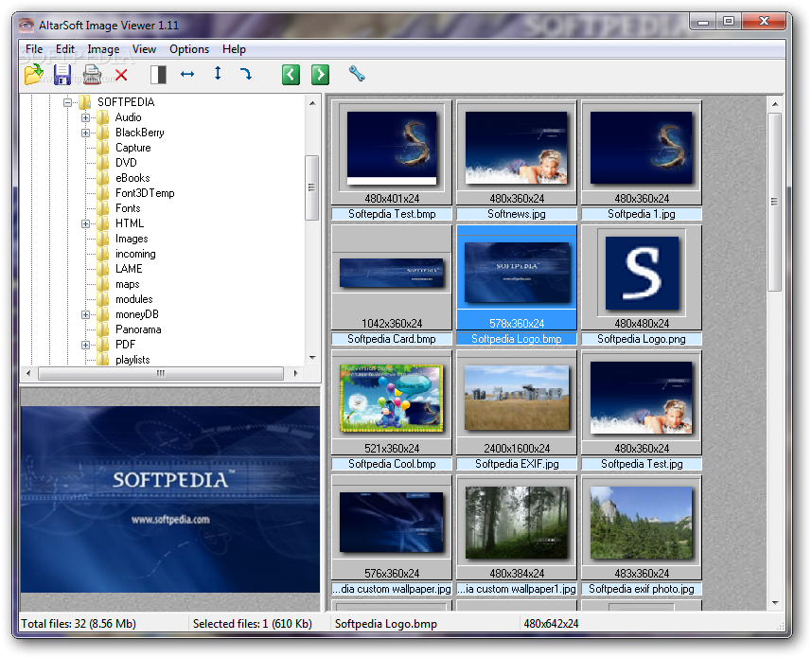Select the eBooks folder

pyautogui.click(x=132, y=178)
